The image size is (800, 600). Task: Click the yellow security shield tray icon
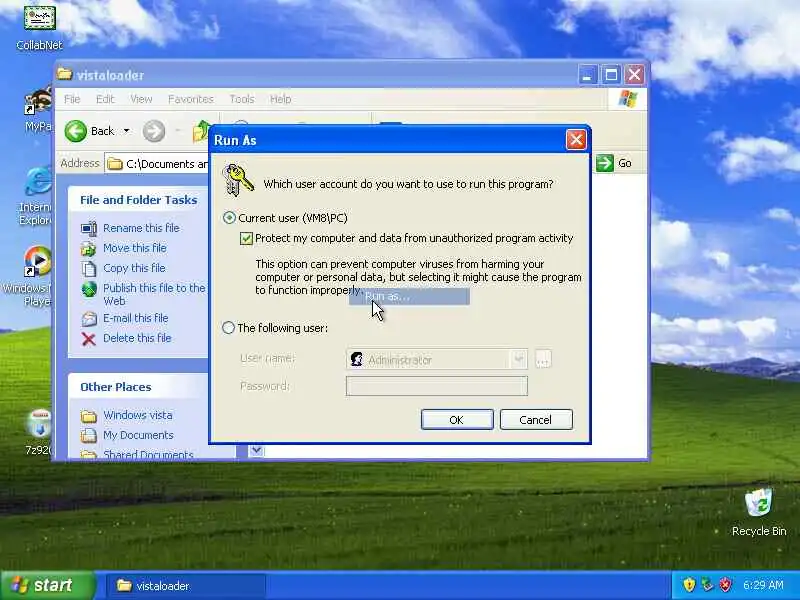click(x=689, y=585)
